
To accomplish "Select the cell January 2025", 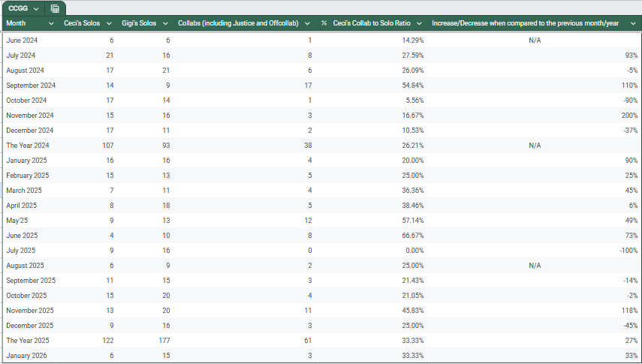I will pyautogui.click(x=26, y=161).
